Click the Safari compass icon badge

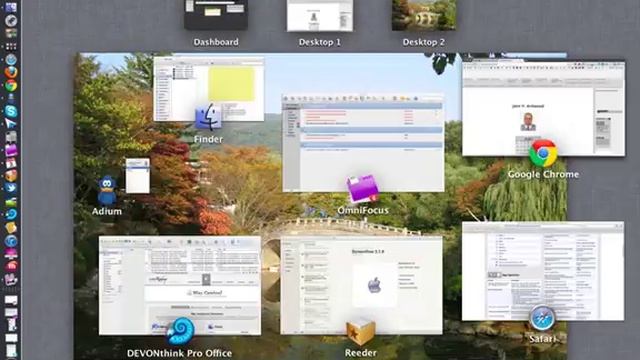[x=542, y=318]
